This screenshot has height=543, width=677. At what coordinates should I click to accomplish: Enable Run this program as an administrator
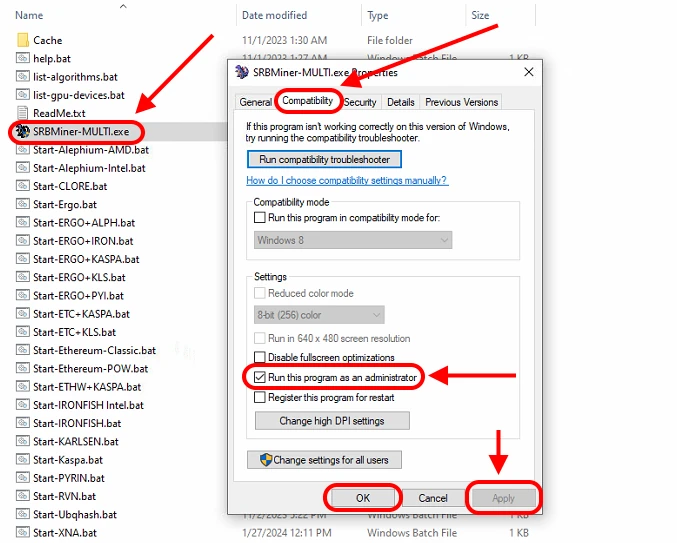click(260, 377)
